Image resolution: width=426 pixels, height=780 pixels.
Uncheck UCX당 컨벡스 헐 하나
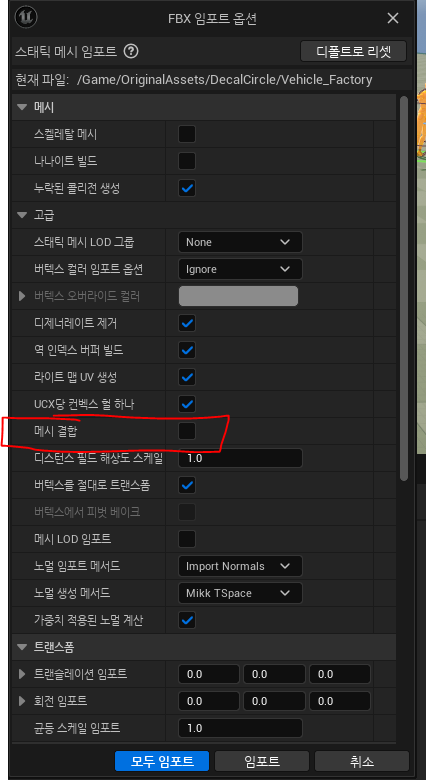[187, 404]
